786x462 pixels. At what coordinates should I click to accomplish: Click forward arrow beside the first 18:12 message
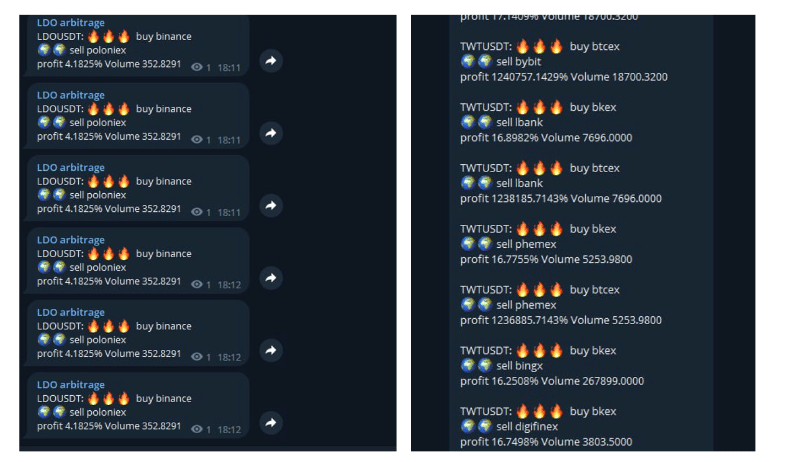pyautogui.click(x=271, y=278)
